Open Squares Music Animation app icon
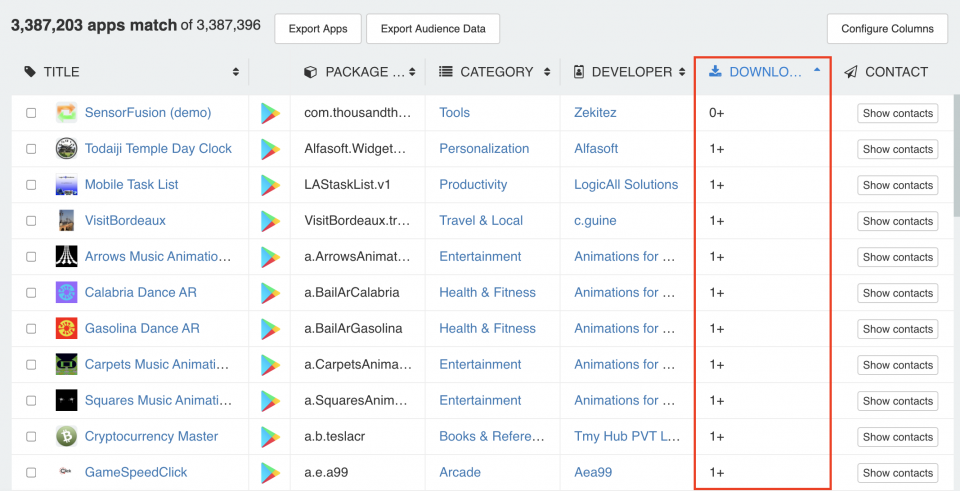 pos(66,400)
